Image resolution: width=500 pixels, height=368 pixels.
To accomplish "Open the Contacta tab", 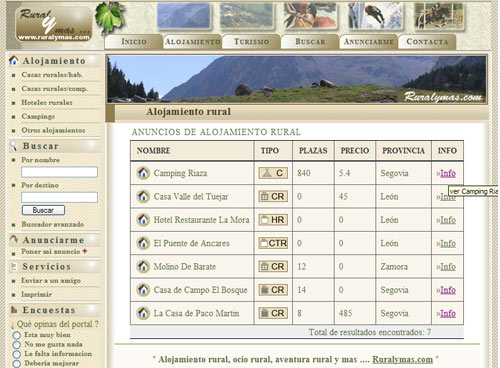I will (427, 42).
